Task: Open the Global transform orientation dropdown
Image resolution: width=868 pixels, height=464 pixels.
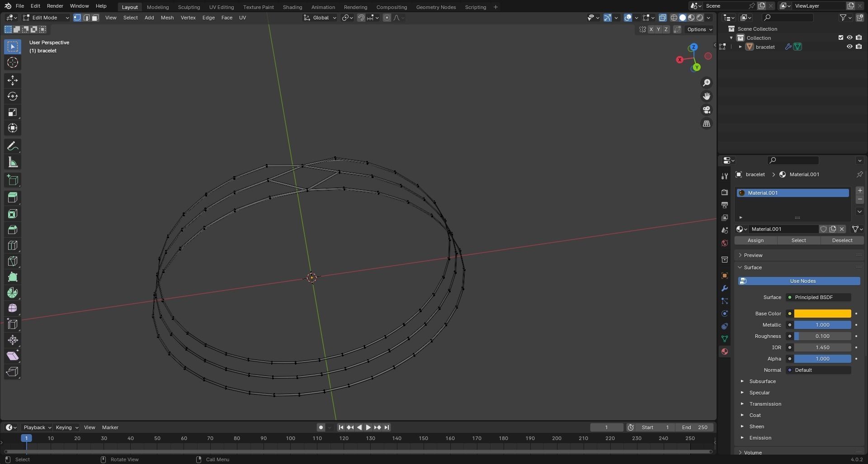Action: click(x=320, y=18)
